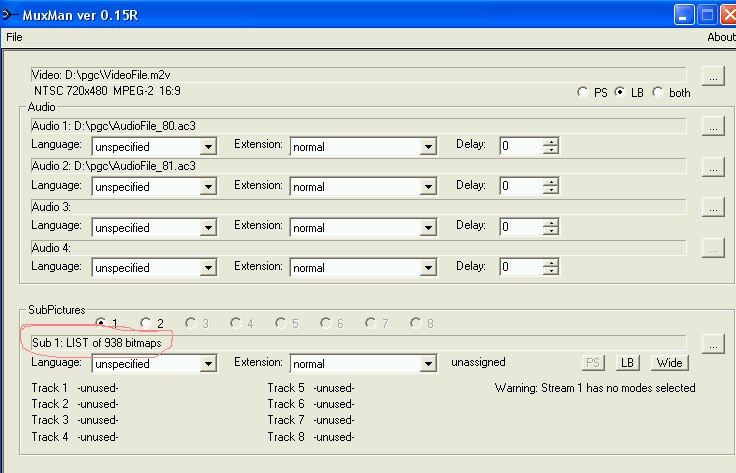Open Audio 1 Extension dropdown
This screenshot has width=736, height=473.
click(428, 146)
